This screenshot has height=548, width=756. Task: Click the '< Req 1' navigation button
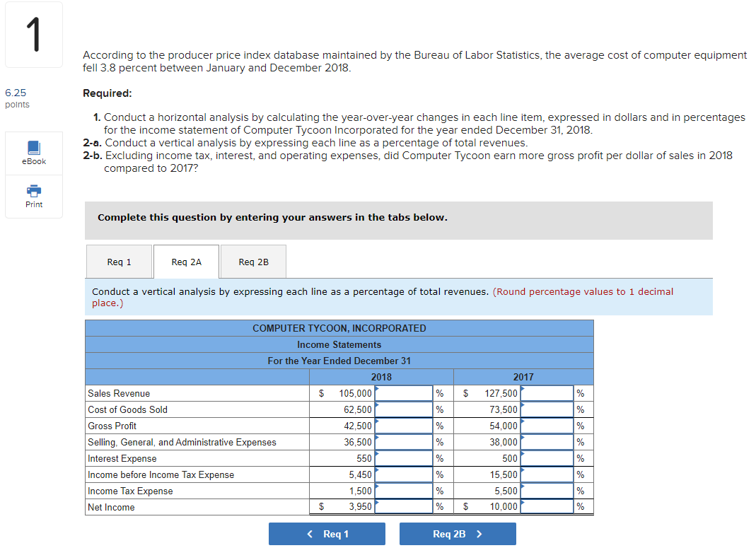click(x=327, y=534)
